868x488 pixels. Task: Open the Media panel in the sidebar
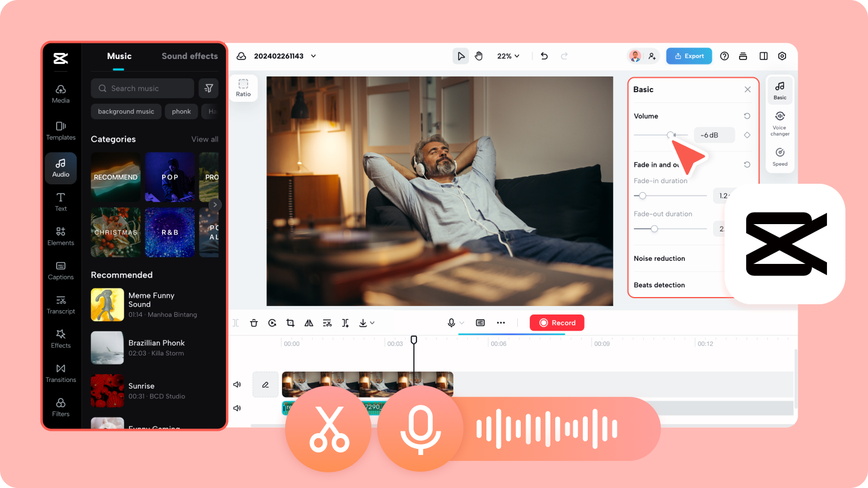(x=60, y=93)
